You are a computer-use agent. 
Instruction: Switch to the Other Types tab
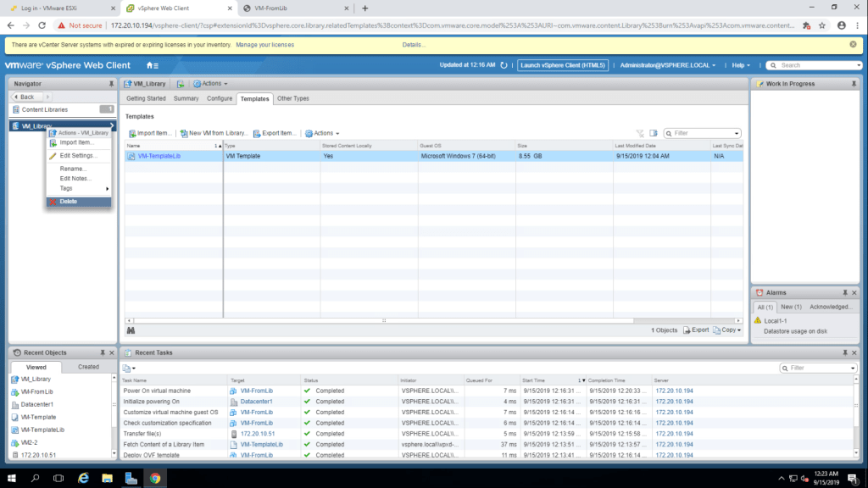[x=293, y=98]
